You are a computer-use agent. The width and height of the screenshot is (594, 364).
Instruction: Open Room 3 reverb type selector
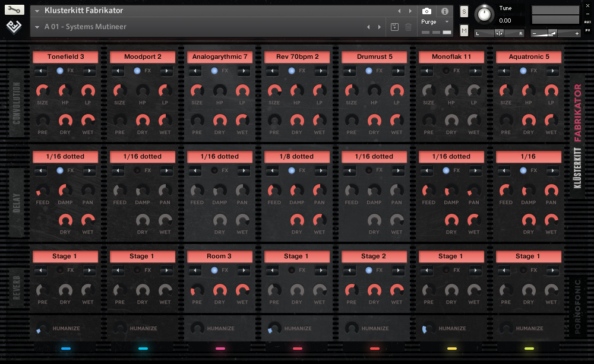(x=220, y=257)
